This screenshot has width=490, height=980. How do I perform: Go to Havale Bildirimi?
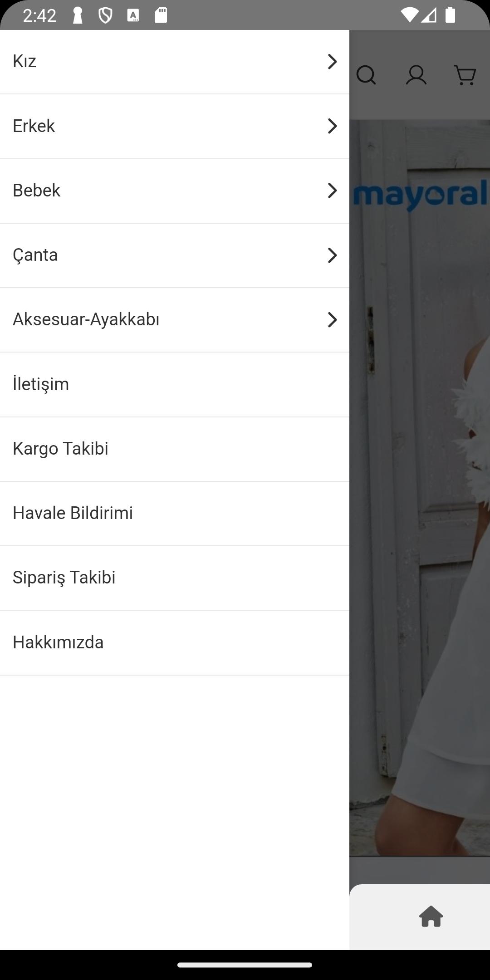(x=175, y=513)
